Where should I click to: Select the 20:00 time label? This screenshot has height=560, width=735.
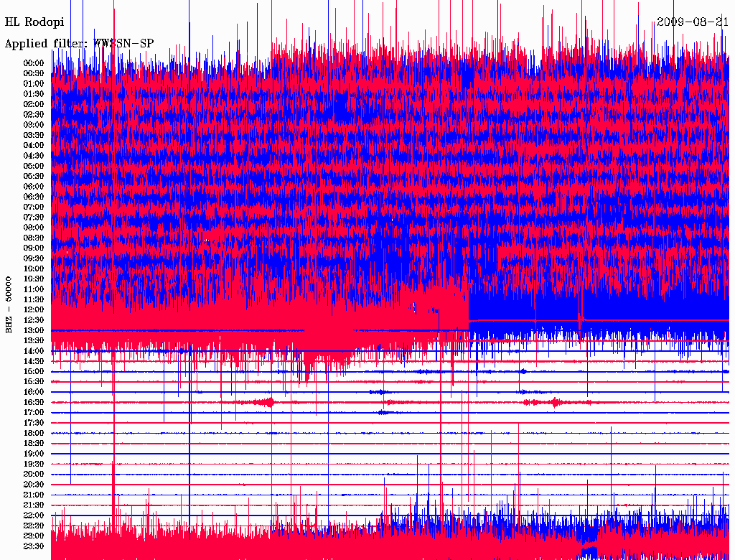34,474
